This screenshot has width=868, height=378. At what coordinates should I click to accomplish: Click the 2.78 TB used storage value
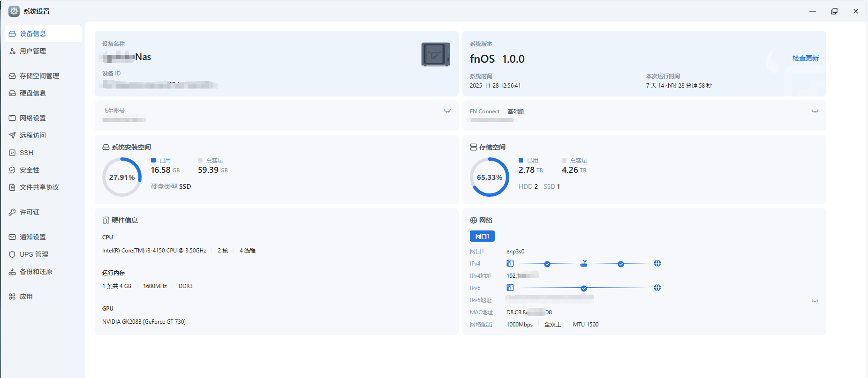[531, 170]
